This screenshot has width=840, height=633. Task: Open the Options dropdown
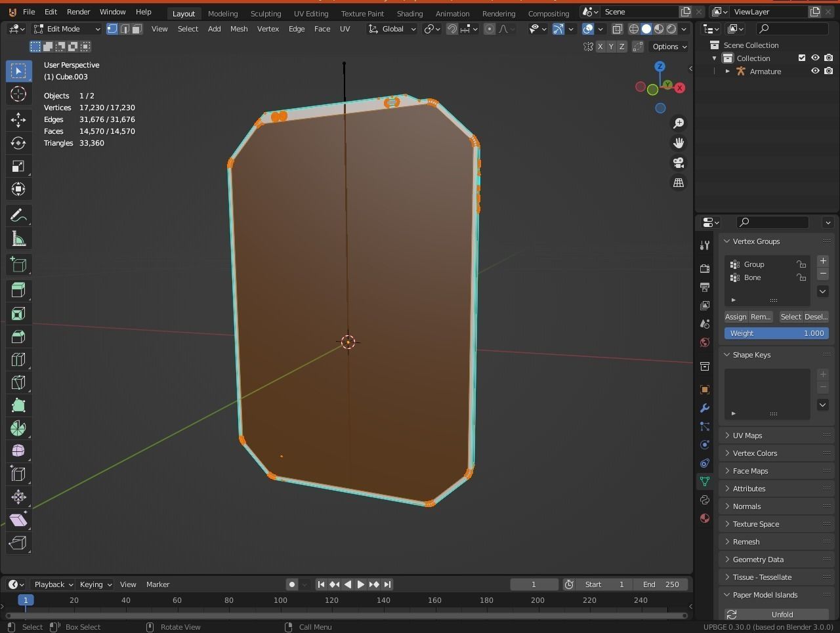point(669,47)
